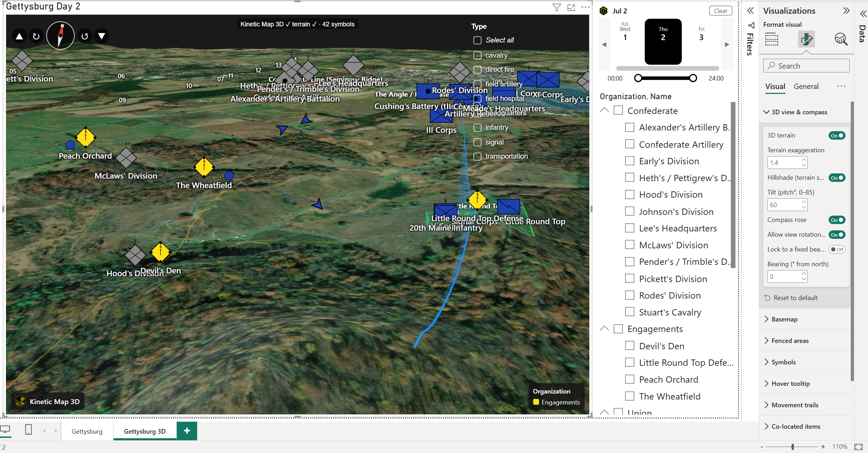Rotate map view clockwise icon
Image resolution: width=868 pixels, height=453 pixels.
coord(36,36)
